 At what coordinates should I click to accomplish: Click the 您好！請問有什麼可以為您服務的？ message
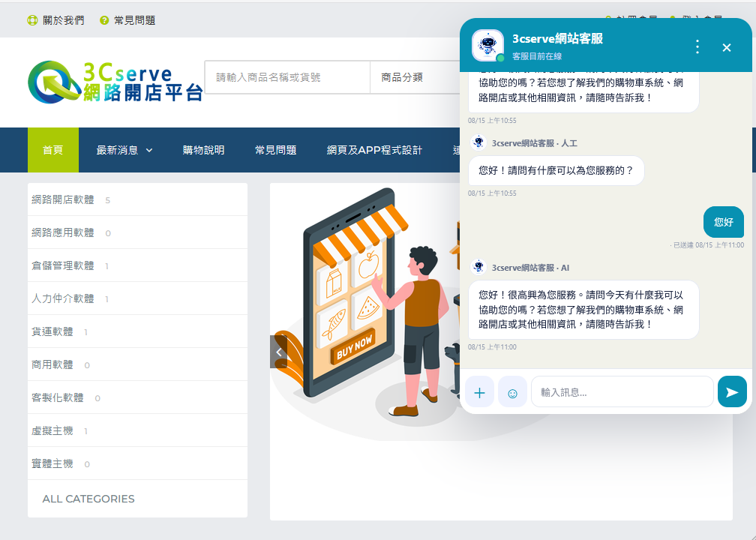(556, 170)
